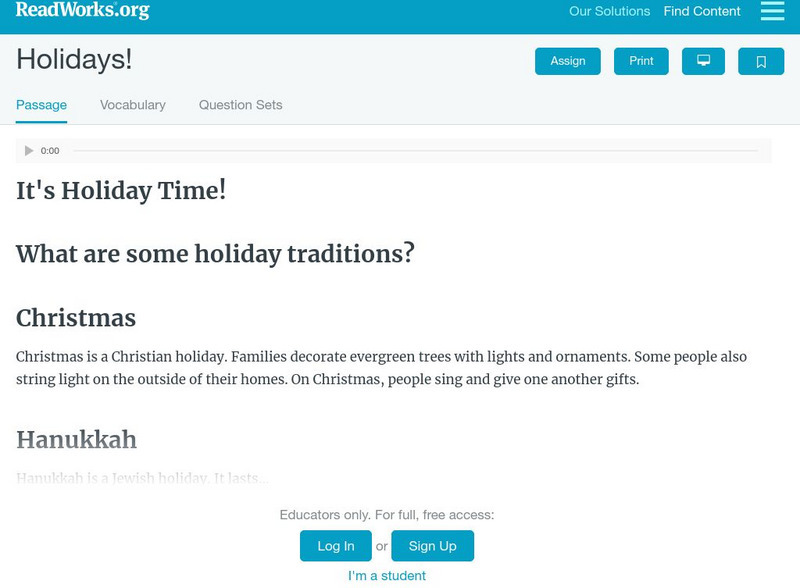
Task: Play the passage audio
Action: [x=29, y=151]
